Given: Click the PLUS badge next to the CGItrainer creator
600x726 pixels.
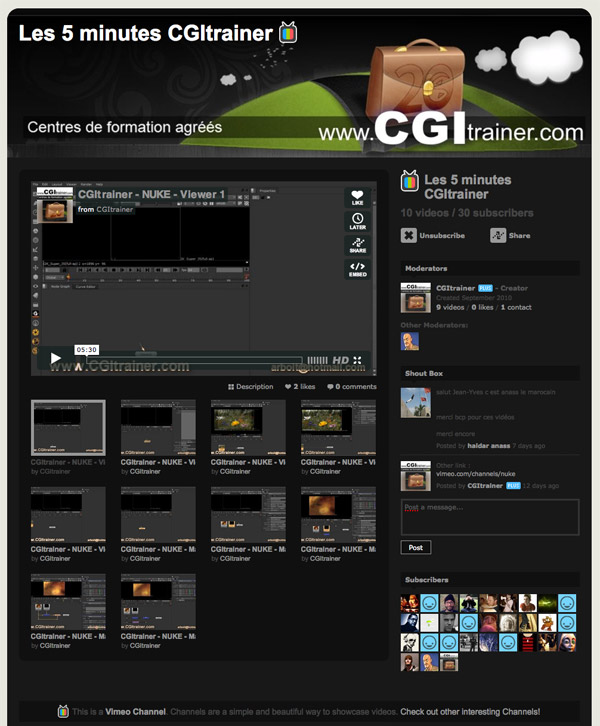Looking at the screenshot, I should click(485, 288).
